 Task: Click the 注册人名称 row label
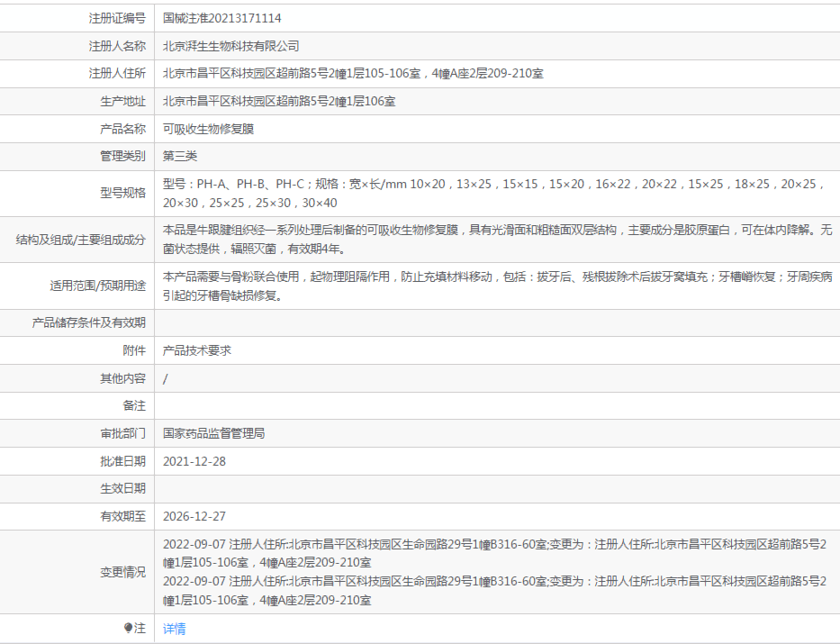tap(117, 46)
